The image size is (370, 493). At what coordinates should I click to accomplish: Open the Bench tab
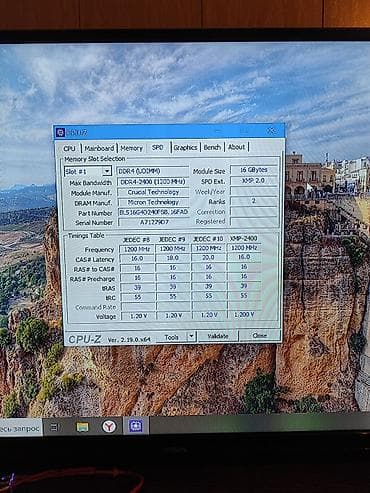tap(212, 147)
